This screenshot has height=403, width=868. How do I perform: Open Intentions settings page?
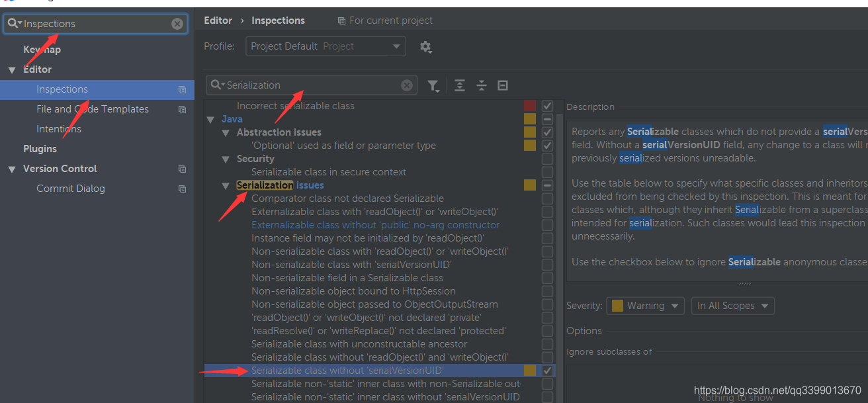point(59,129)
